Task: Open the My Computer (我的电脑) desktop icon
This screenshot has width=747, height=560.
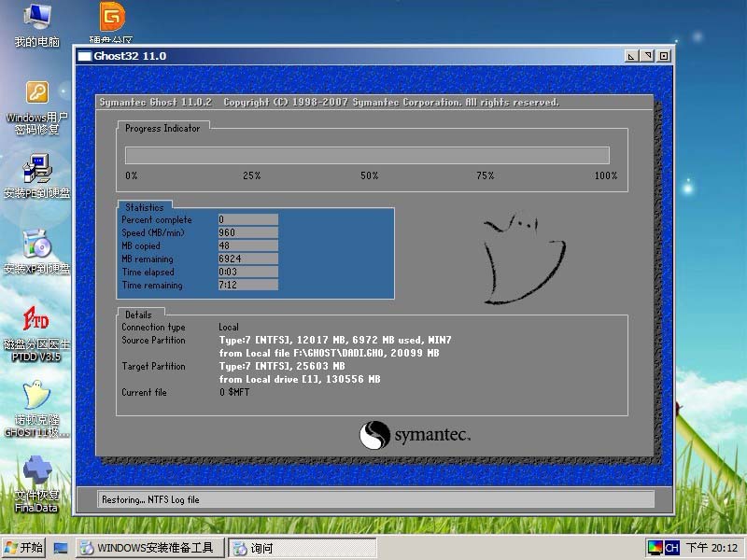Action: (x=36, y=24)
